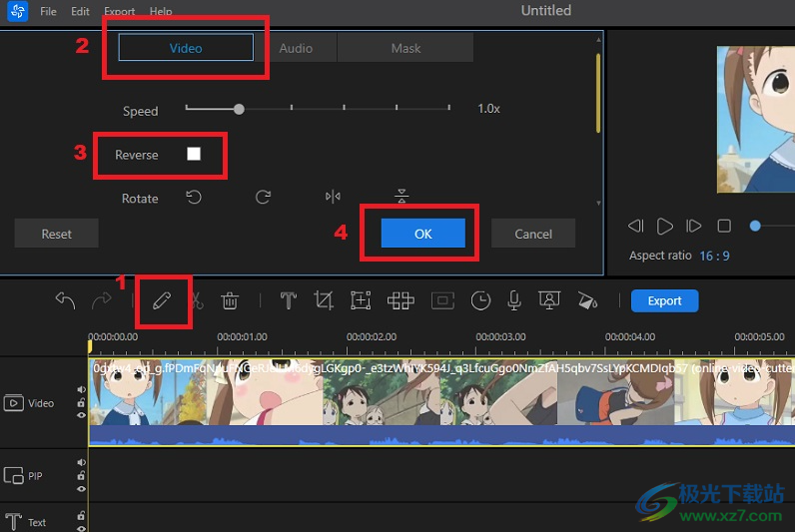Mute the Video track speaker
Screen dimensions: 795x532
point(81,389)
